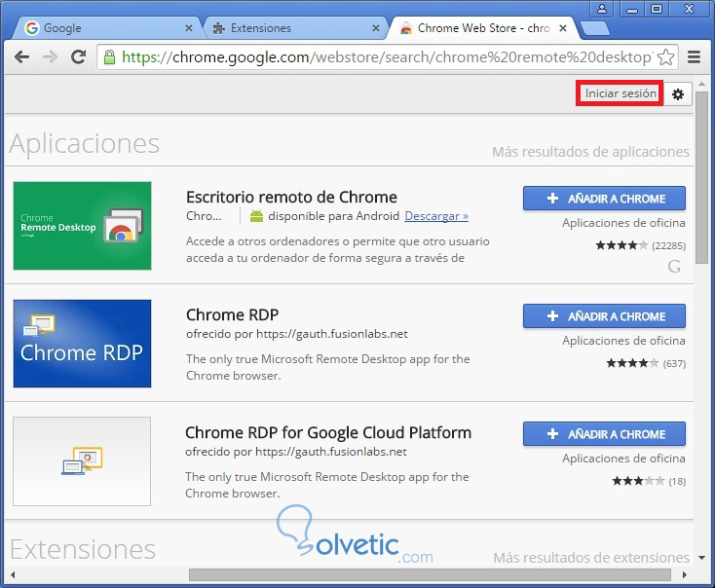
Task: Click the vertical scrollbar down arrow
Action: coord(701,558)
